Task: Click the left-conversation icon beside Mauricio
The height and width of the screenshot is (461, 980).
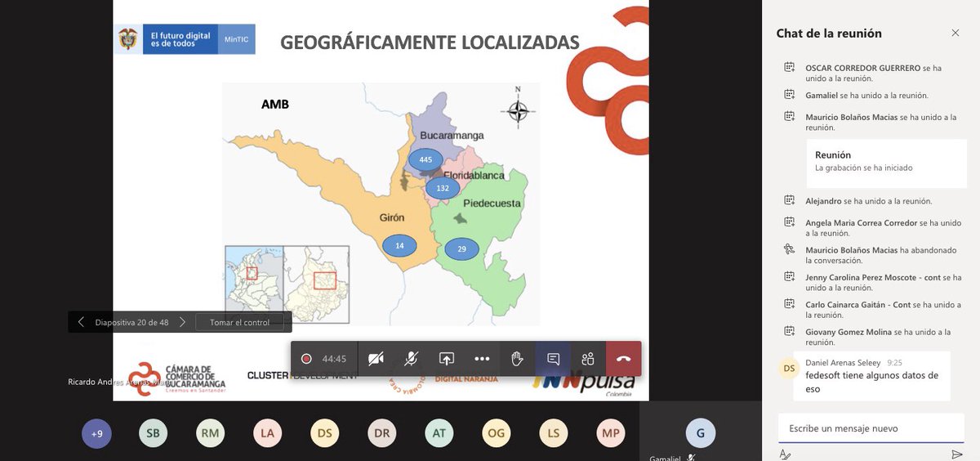Action: pos(789,249)
